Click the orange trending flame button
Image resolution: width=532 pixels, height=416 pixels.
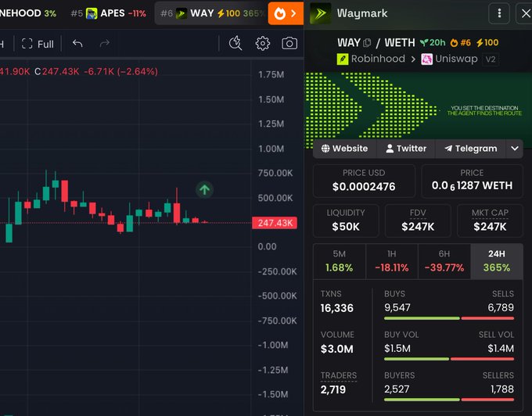(286, 13)
